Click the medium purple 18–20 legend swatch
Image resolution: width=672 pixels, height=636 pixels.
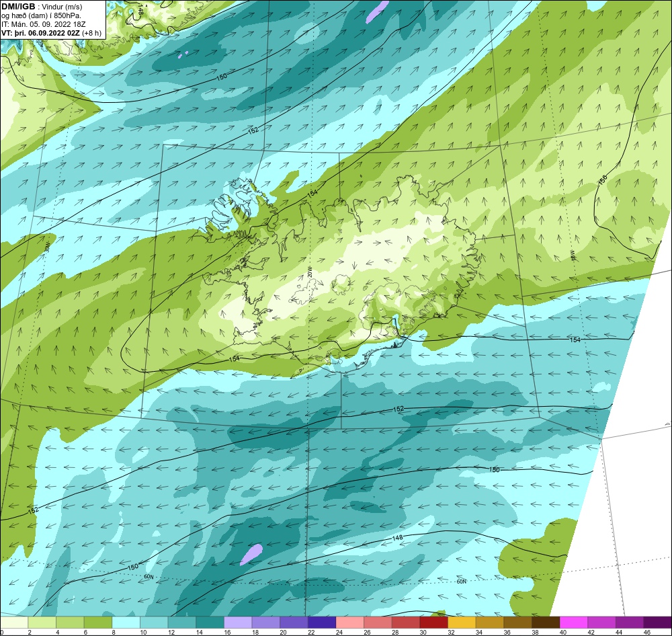click(266, 623)
